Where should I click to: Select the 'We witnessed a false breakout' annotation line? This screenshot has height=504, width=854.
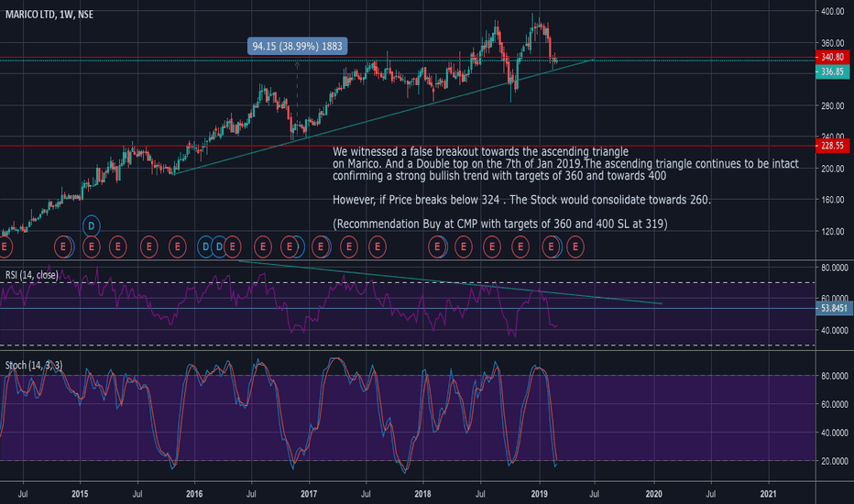pos(480,151)
